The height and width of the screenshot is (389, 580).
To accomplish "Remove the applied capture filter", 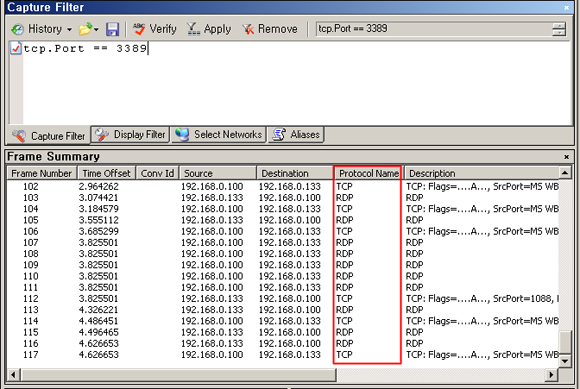I will pyautogui.click(x=270, y=29).
